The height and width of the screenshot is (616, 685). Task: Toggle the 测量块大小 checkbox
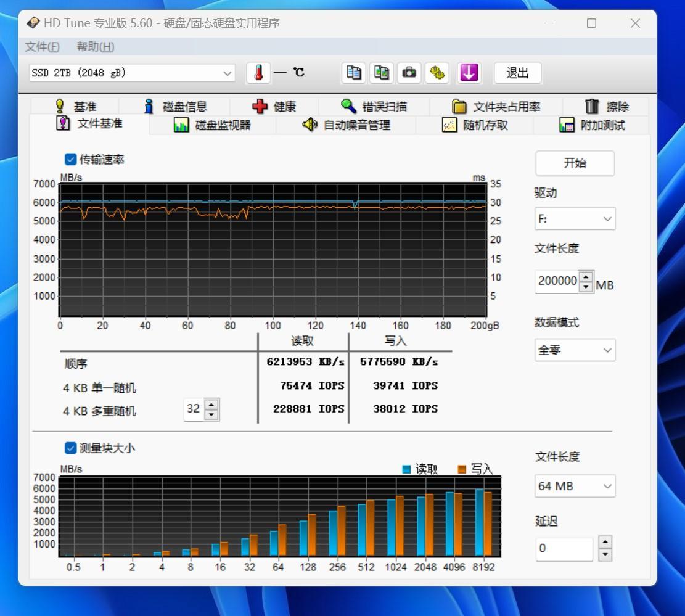pos(70,448)
